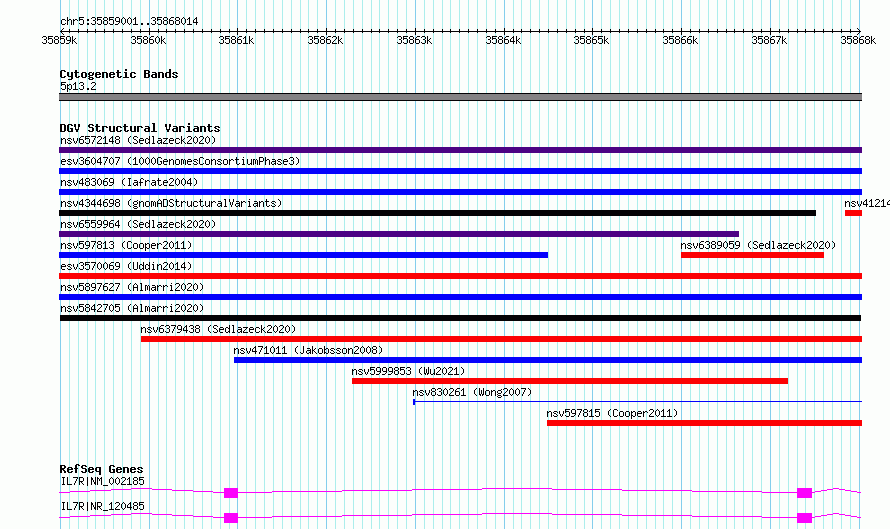Click the nsv5897627 (Almarri2020) blue bar
The height and width of the screenshot is (529, 890).
click(x=460, y=297)
